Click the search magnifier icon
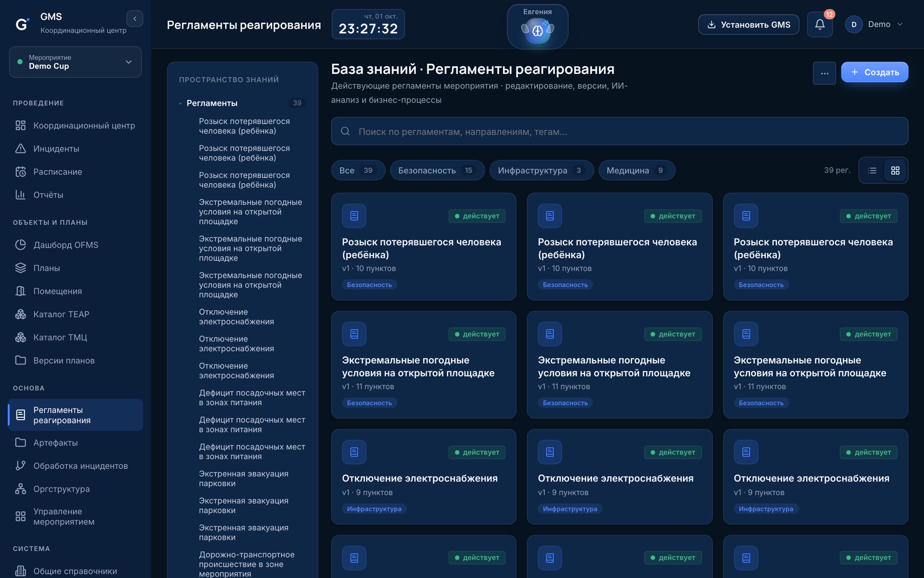This screenshot has height=578, width=924. pos(345,131)
